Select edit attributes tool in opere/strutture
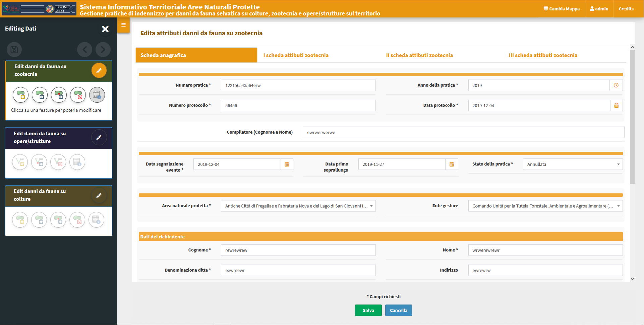This screenshot has width=644, height=325. pos(77,162)
